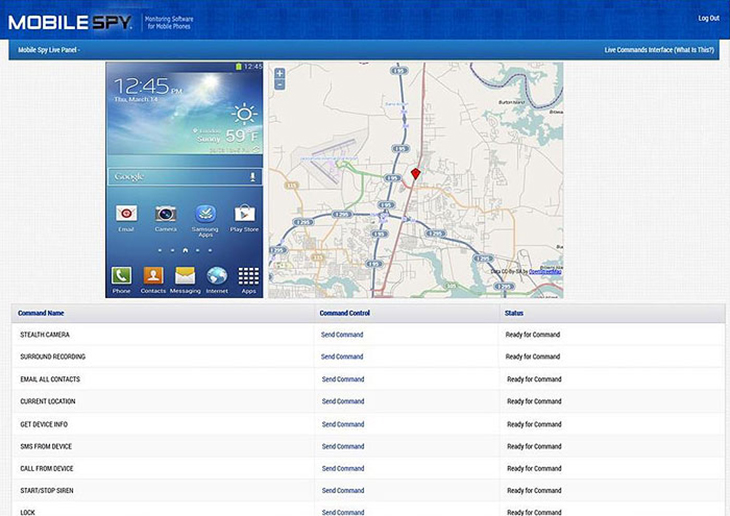730x516 pixels.
Task: Click the Command Control column header
Action: tap(345, 313)
